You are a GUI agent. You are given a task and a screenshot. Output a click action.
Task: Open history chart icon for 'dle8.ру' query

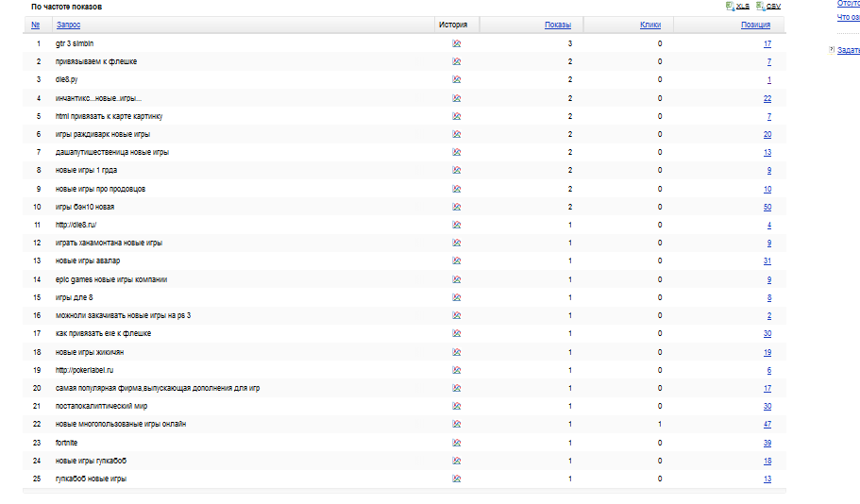pyautogui.click(x=457, y=80)
